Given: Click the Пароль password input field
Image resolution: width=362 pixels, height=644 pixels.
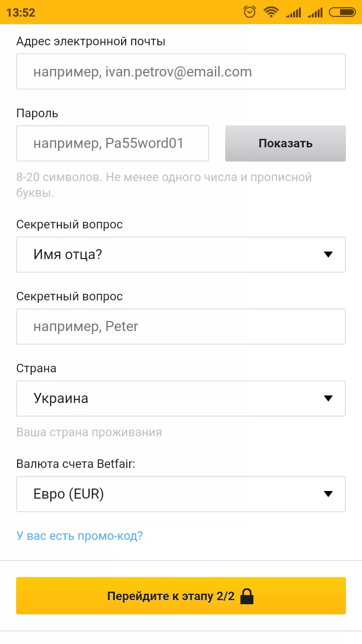Looking at the screenshot, I should tap(113, 143).
